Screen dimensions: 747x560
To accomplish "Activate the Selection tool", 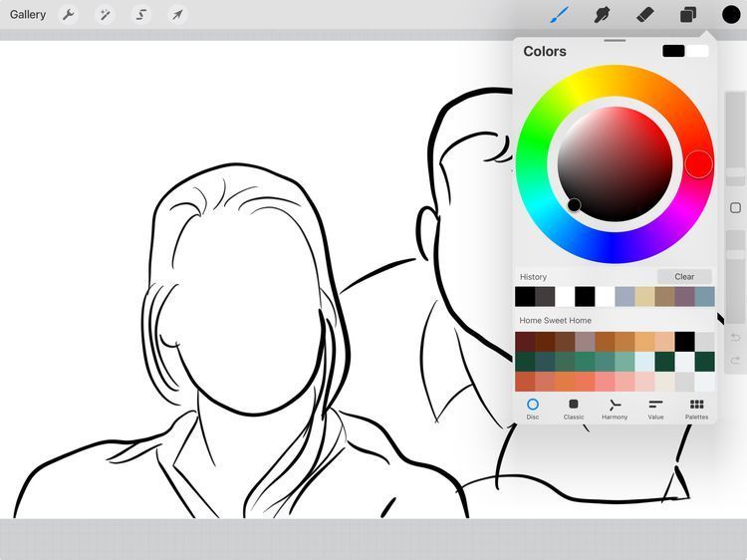I will 140,15.
